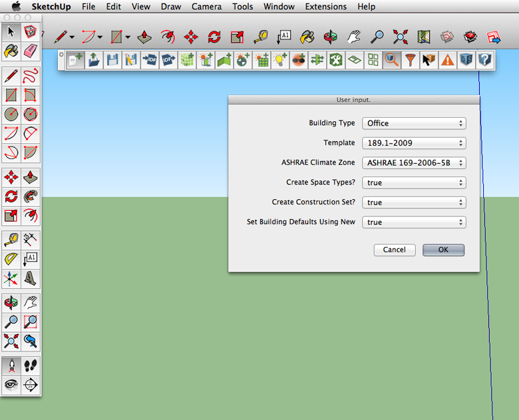Click the Zoom Extents icon in top toolbar
519x420 pixels.
pos(401,36)
